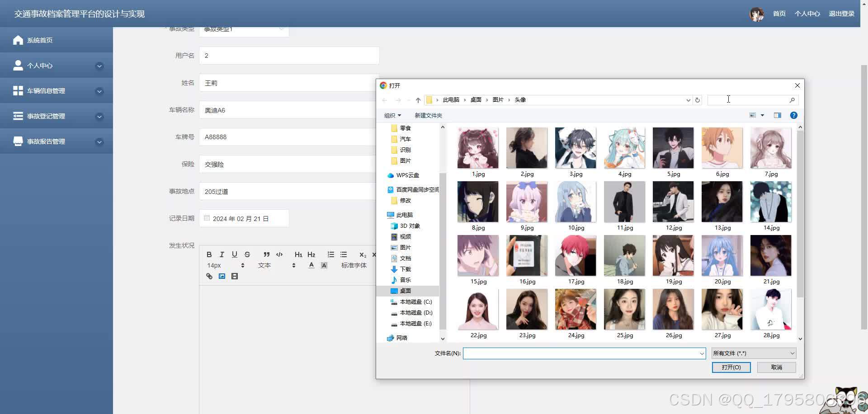Select thumbnail 1.jpg
This screenshot has width=868, height=414.
478,152
